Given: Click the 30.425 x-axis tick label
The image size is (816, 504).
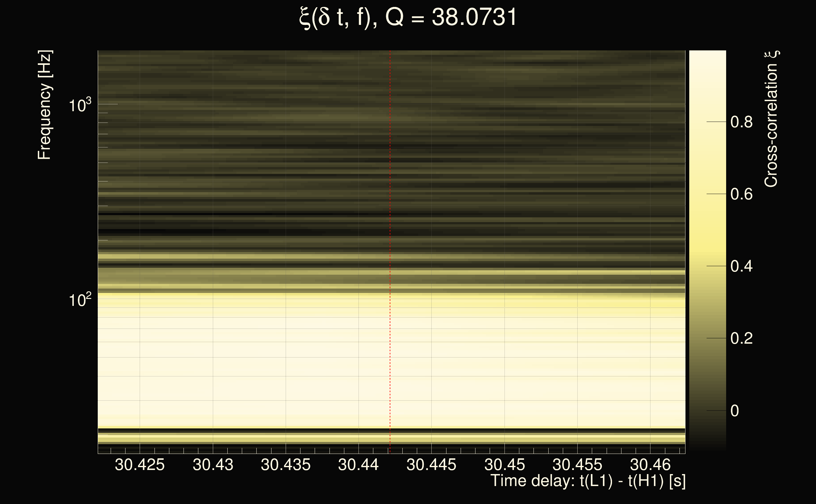Looking at the screenshot, I should click(139, 465).
